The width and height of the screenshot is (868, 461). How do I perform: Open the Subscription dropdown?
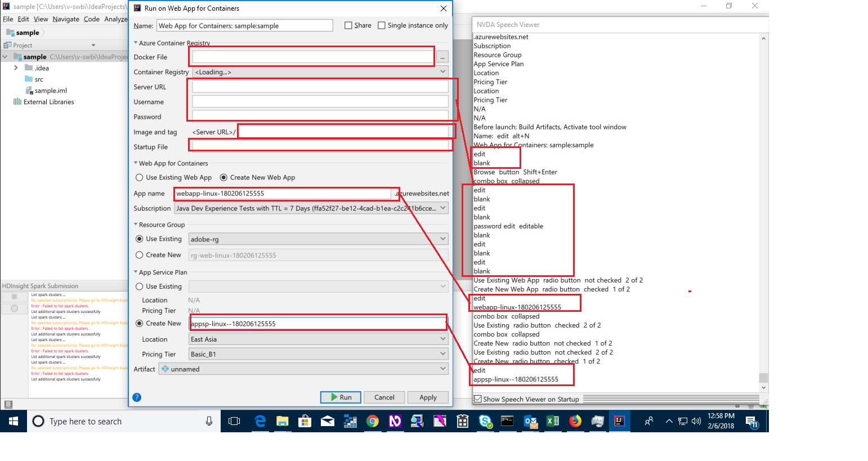point(443,208)
